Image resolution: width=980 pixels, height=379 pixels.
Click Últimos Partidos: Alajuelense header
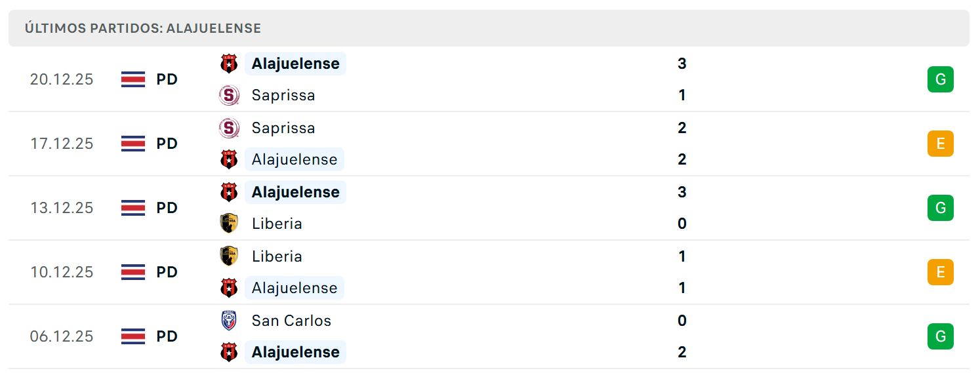click(143, 28)
